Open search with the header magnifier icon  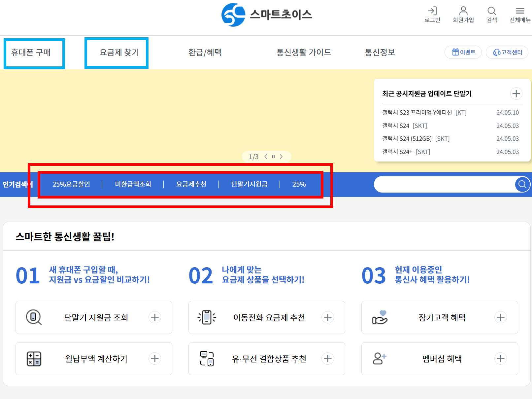click(491, 11)
